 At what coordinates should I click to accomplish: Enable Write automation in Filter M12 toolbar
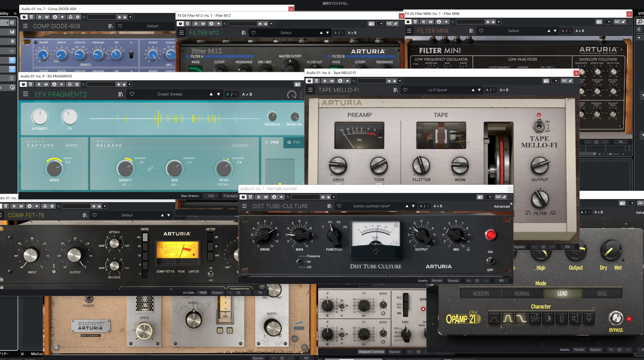click(203, 24)
